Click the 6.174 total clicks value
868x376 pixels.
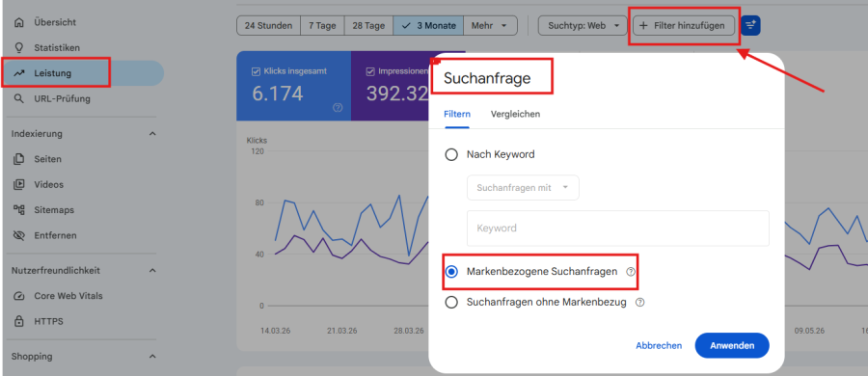[278, 94]
